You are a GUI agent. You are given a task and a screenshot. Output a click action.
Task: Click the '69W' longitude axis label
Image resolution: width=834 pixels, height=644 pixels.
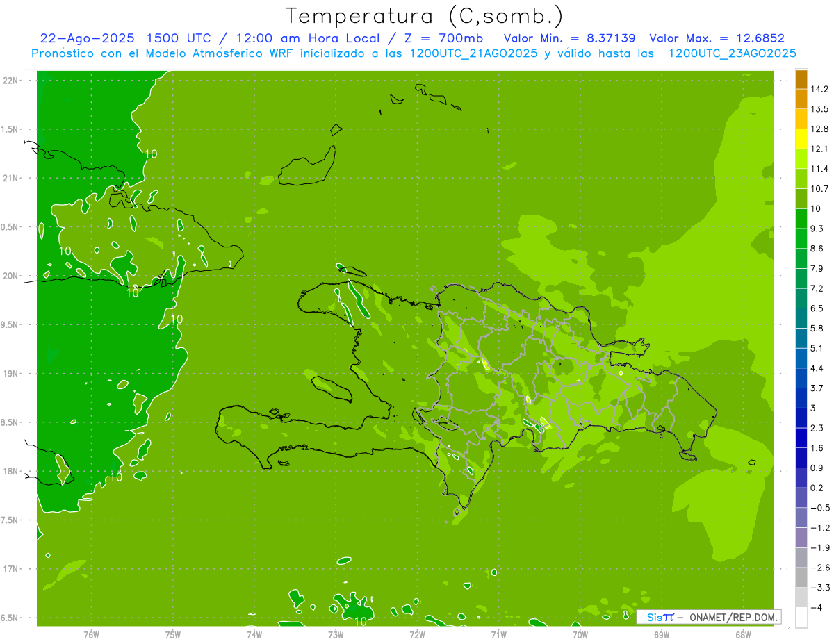(662, 634)
